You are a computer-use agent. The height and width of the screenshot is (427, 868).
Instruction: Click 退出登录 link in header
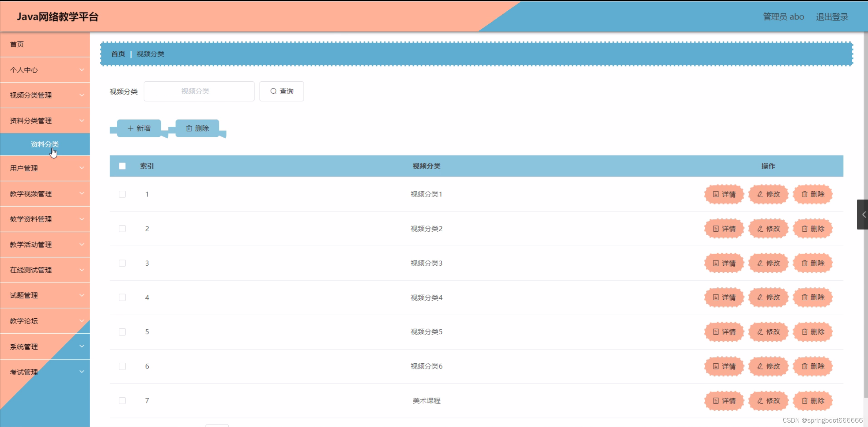pos(832,17)
